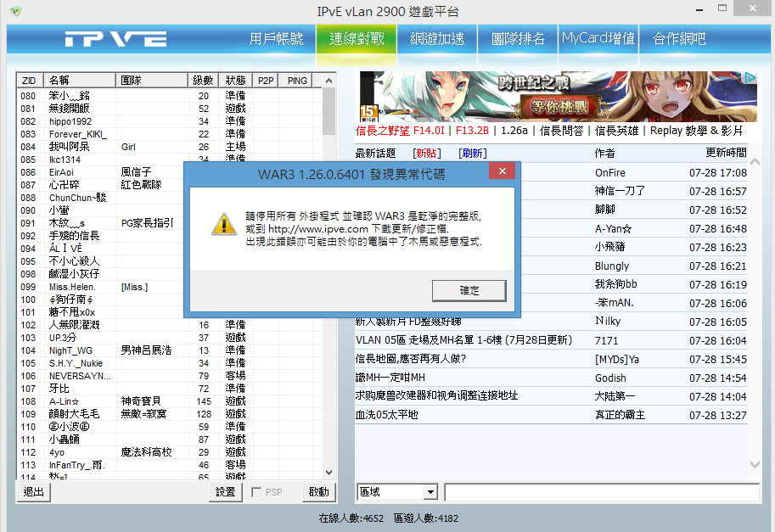Open the 信長地圖,應否再有人做? topic
This screenshot has height=532, width=775.
[411, 359]
